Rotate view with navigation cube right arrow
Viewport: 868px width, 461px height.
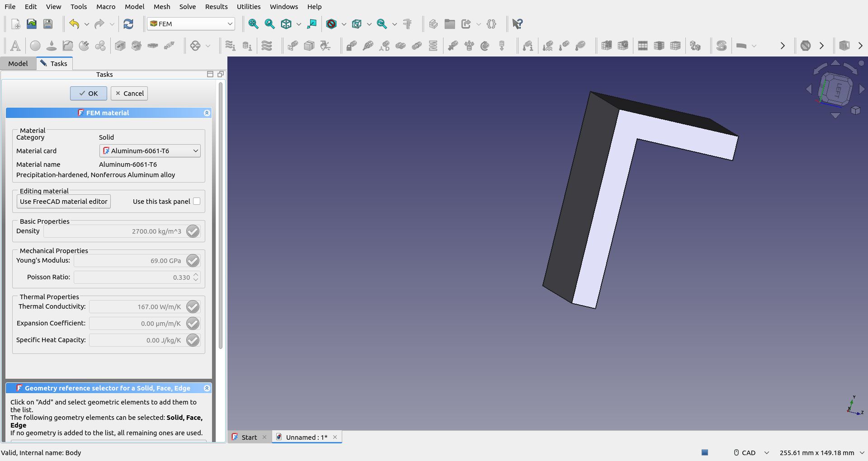pos(862,89)
